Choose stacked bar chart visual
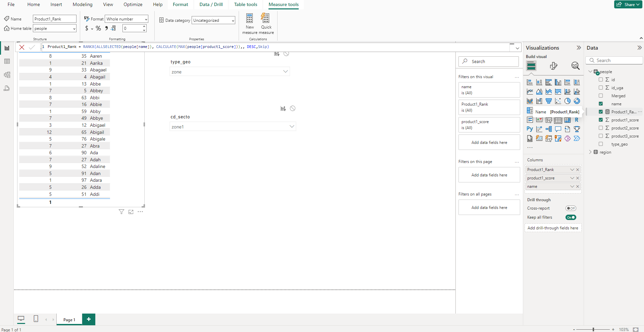644x332 pixels. (x=530, y=82)
